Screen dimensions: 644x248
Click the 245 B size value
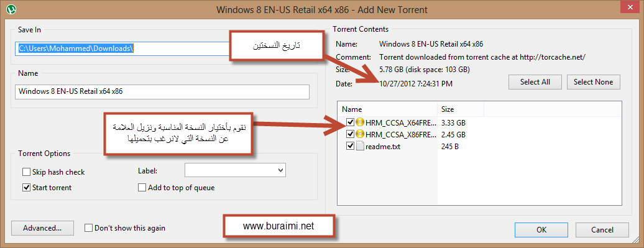pos(450,146)
